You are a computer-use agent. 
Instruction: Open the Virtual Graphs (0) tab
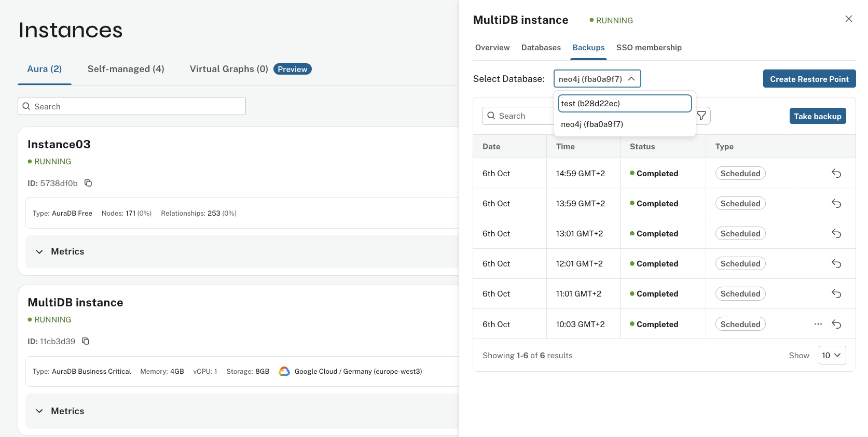click(x=229, y=69)
